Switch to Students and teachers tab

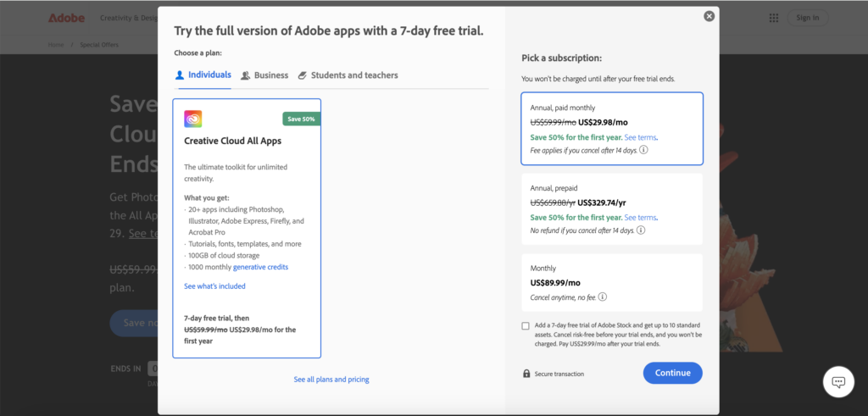pyautogui.click(x=348, y=75)
